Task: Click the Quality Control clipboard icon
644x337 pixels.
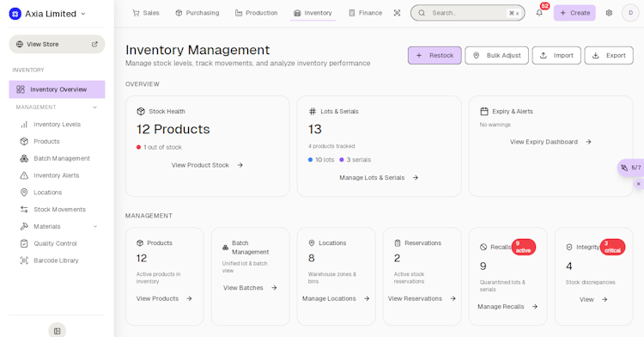Action: [x=24, y=243]
